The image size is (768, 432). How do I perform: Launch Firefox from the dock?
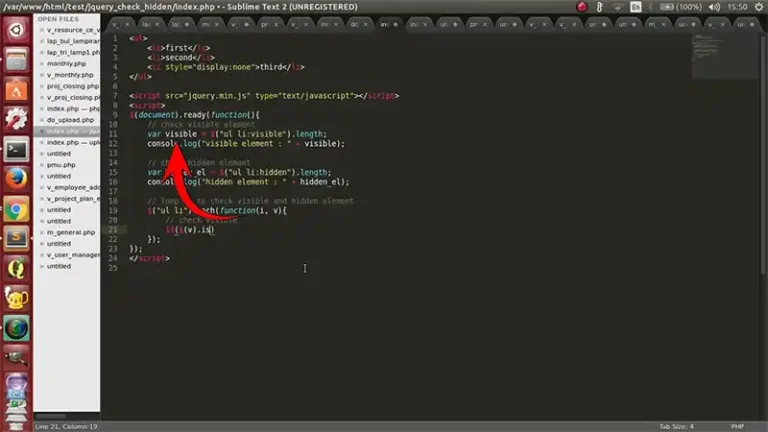[16, 179]
